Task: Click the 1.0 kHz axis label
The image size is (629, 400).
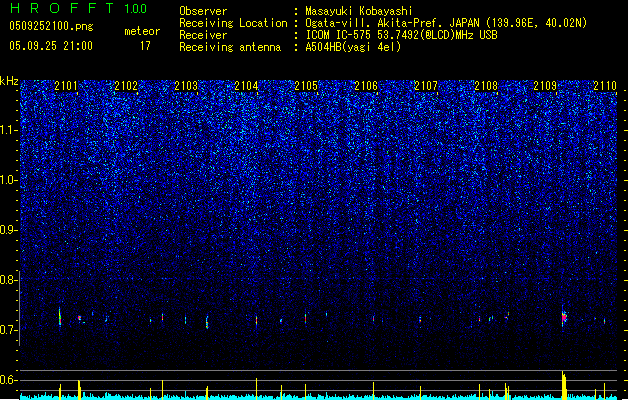Action: pos(8,181)
